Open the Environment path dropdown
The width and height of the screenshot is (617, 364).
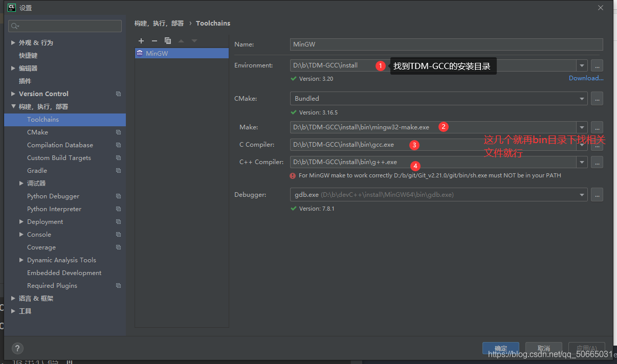(582, 65)
